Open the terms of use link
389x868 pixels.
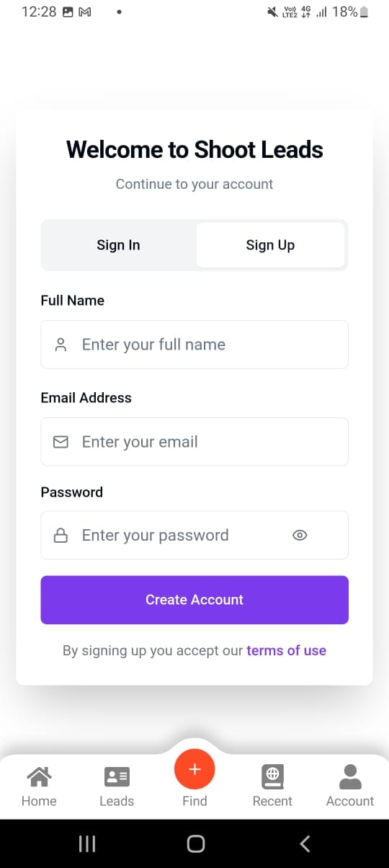[286, 650]
